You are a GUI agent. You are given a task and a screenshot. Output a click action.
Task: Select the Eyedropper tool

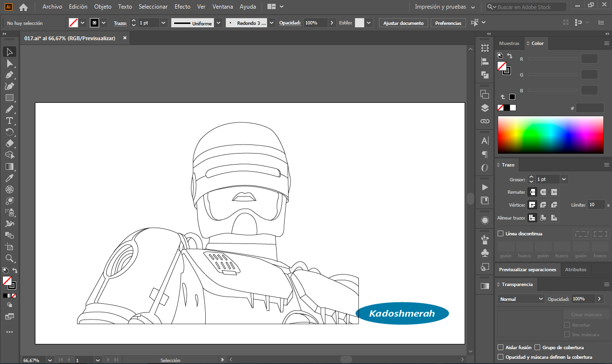click(10, 178)
